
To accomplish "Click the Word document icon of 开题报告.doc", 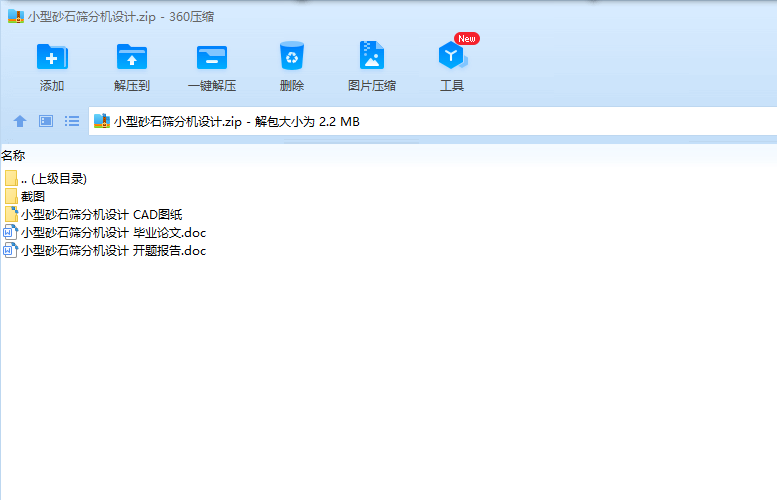I will pyautogui.click(x=10, y=250).
